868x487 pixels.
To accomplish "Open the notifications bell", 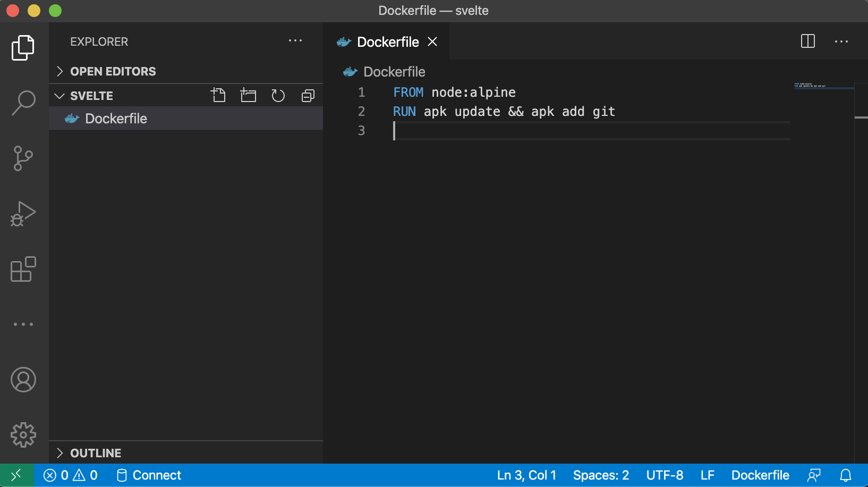I will (846, 475).
